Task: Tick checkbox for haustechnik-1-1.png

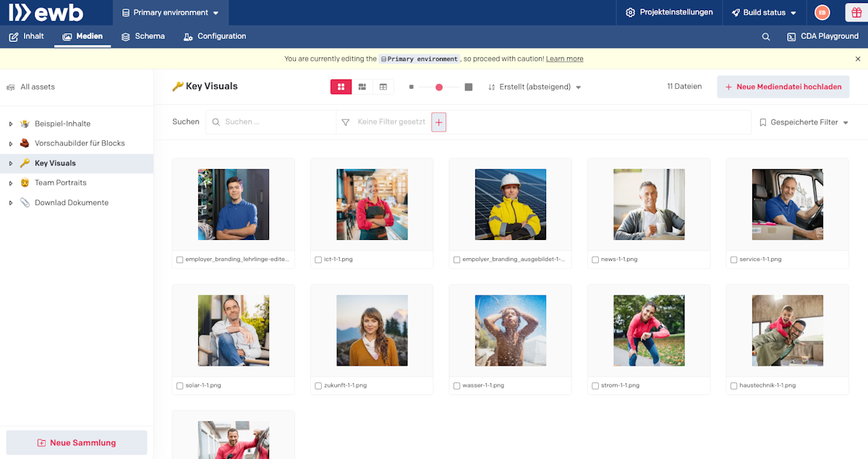Action: click(734, 386)
